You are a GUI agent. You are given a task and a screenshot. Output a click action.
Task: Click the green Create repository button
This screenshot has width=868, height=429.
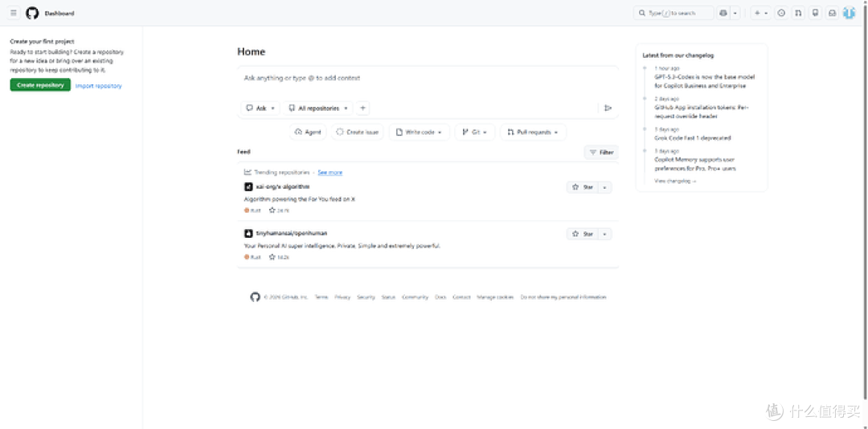click(40, 85)
